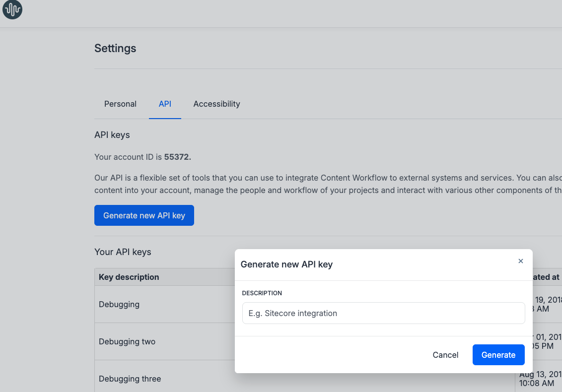Viewport: 562px width, 392px height.
Task: Cancel the API key dialog
Action: [445, 355]
